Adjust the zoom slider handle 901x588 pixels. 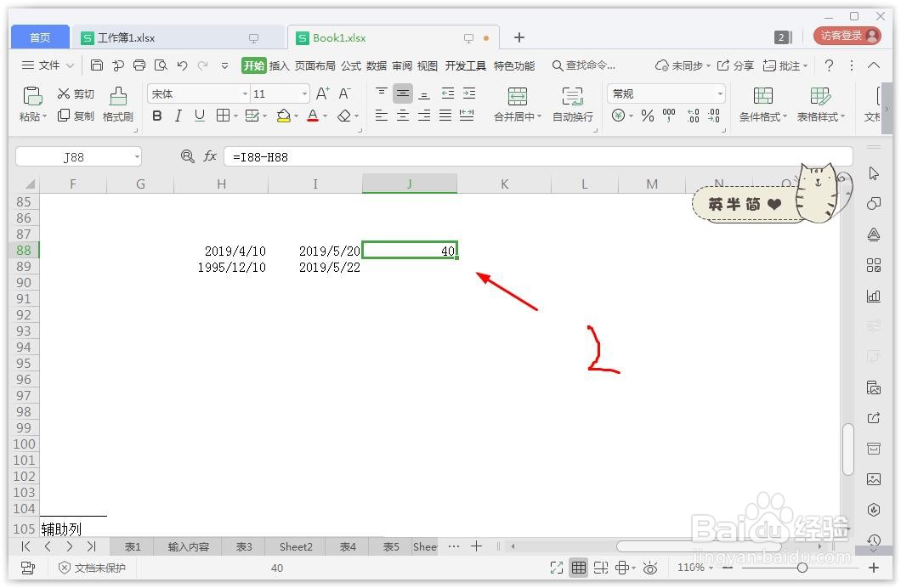point(802,568)
